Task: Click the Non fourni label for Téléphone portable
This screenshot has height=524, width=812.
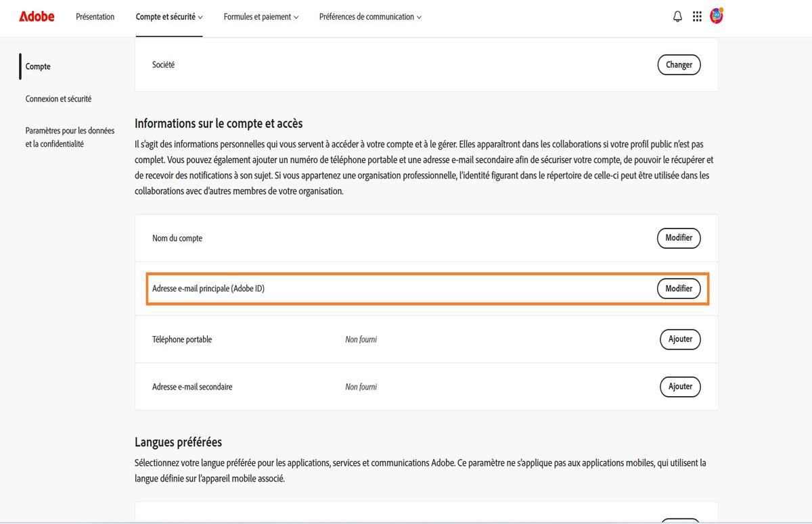Action: 361,339
